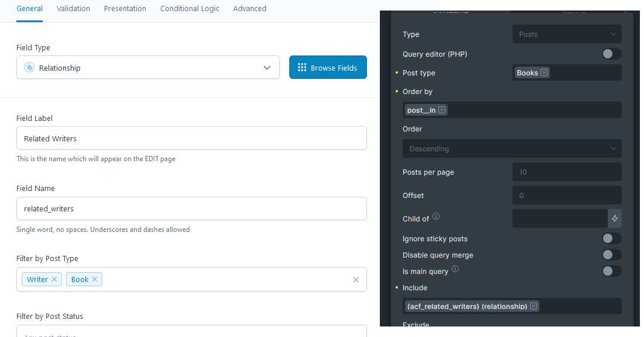Viewport: 644px width, 337px height.
Task: Click the Child of info icon
Action: point(436,217)
